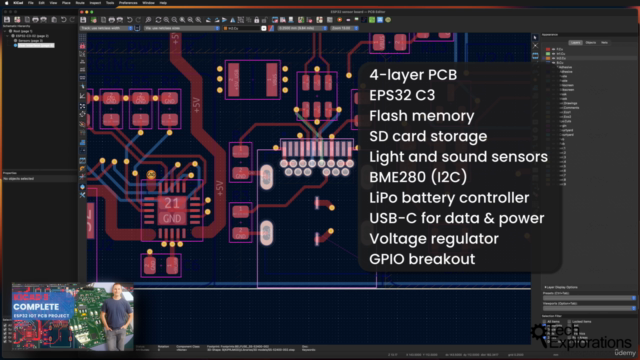The height and width of the screenshot is (360, 640).
Task: Switch to the Nets tab in Appearance
Action: pyautogui.click(x=604, y=42)
